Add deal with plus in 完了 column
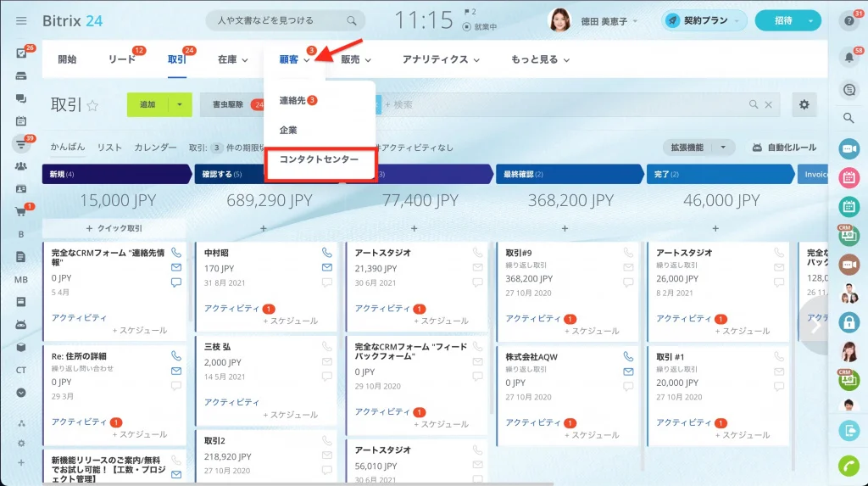868x486 pixels. (x=715, y=228)
